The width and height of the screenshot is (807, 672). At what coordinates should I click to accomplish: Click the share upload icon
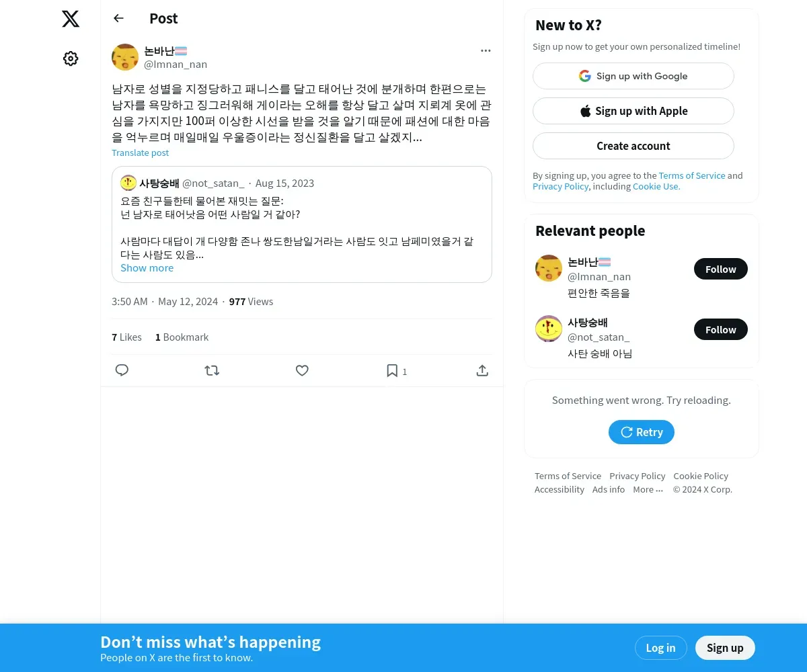[482, 370]
